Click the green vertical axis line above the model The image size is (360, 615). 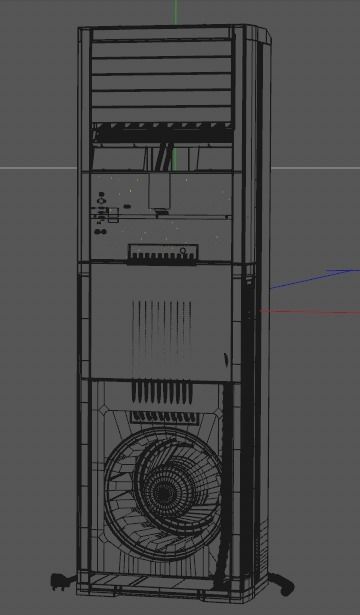point(175,12)
